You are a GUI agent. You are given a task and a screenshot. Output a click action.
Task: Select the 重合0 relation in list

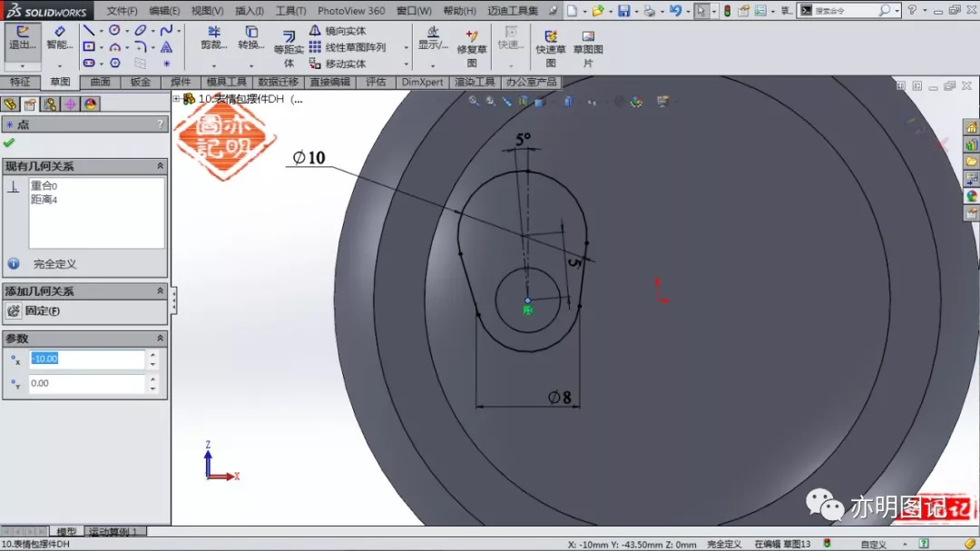point(44,186)
